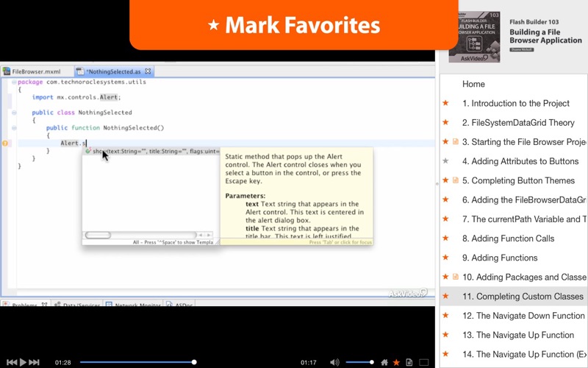
Task: Toggle favorite star for 5. Completing Button Themes
Action: 445,180
